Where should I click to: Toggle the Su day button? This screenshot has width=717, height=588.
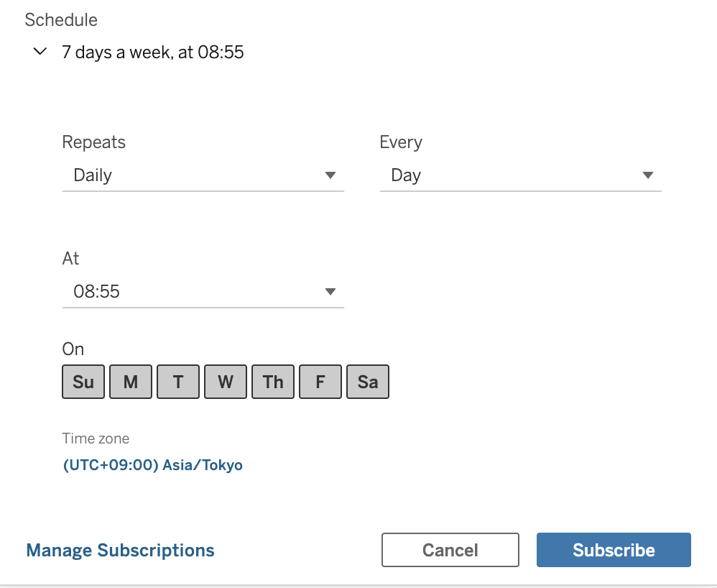[x=83, y=382]
